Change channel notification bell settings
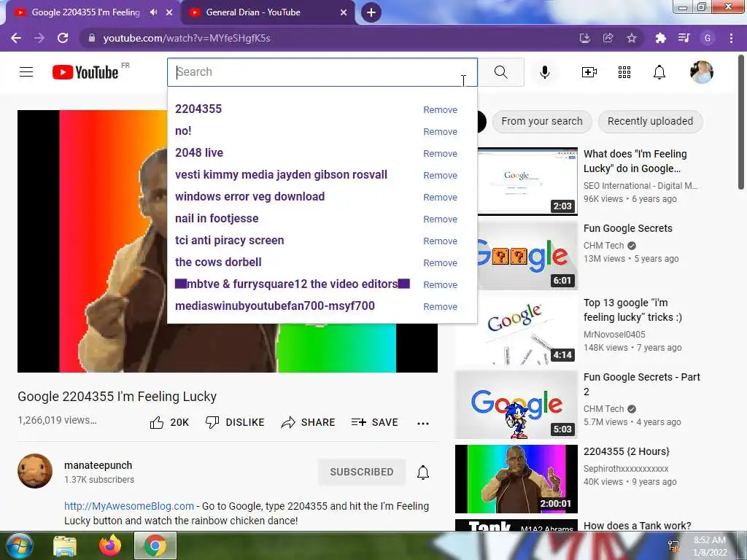The image size is (747, 560). tap(423, 472)
